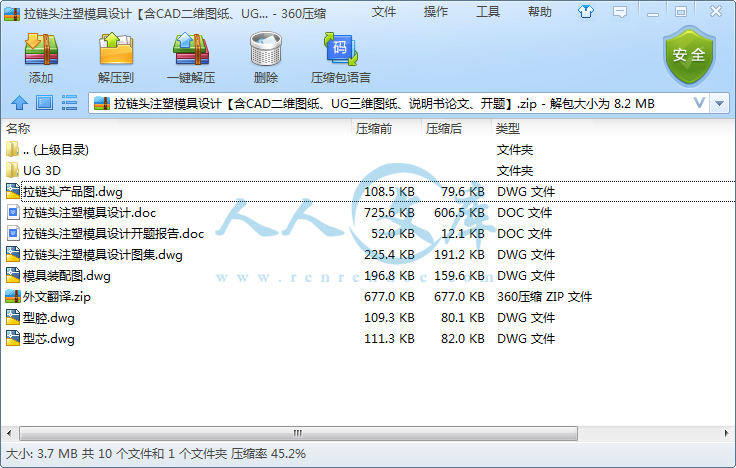736x468 pixels.
Task: Click the icon of 拉链头产品图.dwg
Action: pos(13,191)
